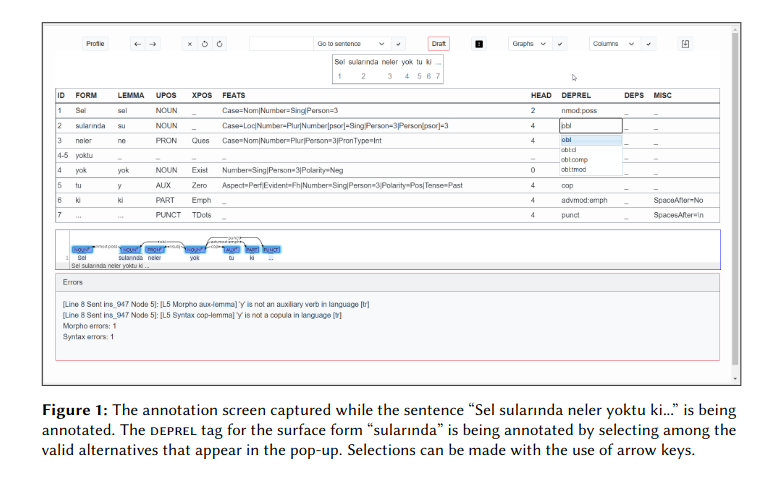Click token 'sularında' in the sentence preview box

pos(363,62)
